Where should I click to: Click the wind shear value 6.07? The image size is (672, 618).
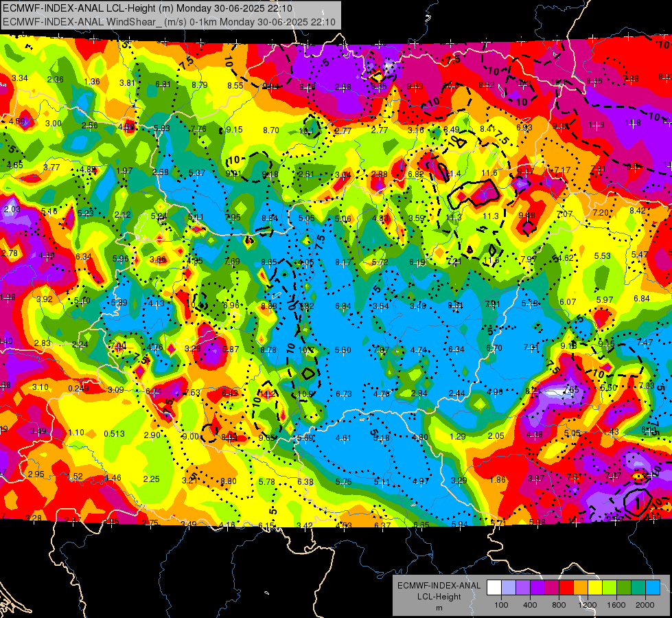568,302
